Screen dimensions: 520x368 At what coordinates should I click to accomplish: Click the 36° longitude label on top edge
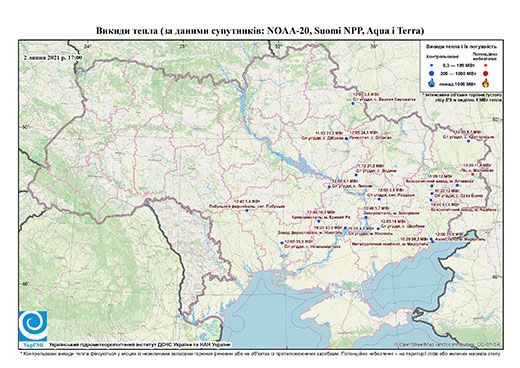click(374, 46)
